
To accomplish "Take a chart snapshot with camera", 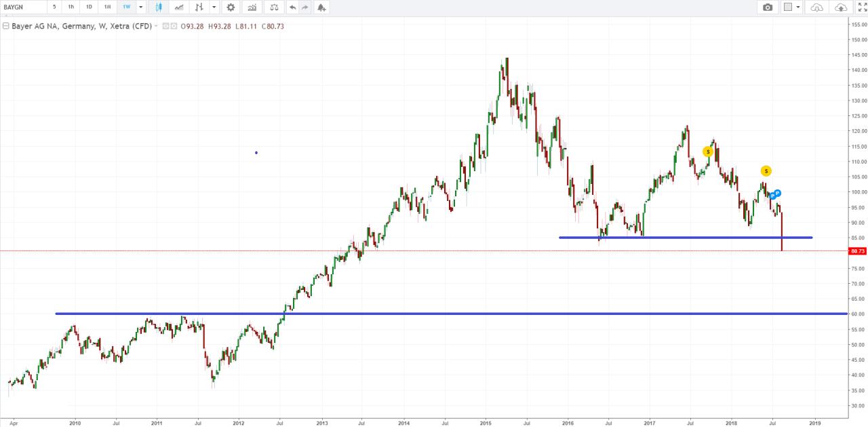I will pyautogui.click(x=767, y=7).
